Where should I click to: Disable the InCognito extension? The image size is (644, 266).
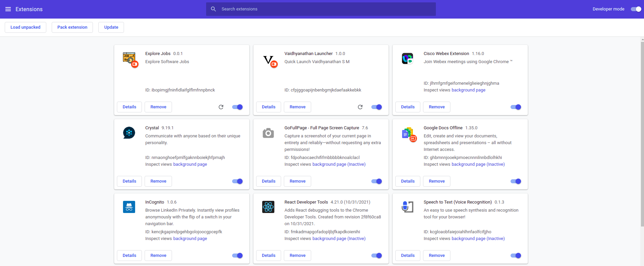coord(238,256)
